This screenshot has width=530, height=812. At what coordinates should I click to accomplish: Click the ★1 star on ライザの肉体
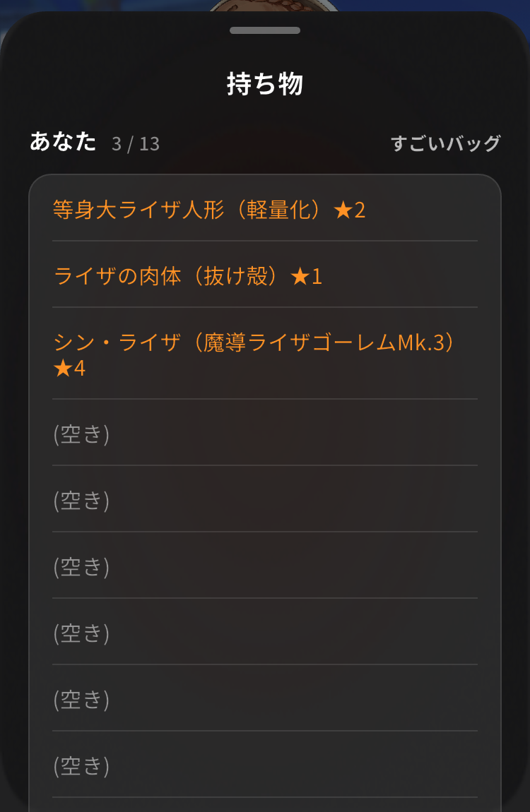[x=307, y=276]
